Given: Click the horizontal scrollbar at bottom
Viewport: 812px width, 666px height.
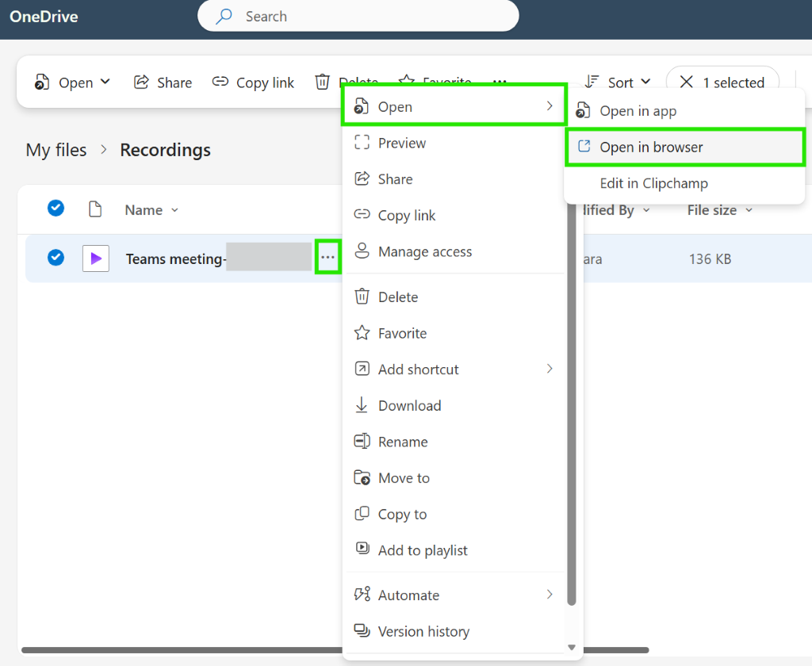Looking at the screenshot, I should (335, 650).
